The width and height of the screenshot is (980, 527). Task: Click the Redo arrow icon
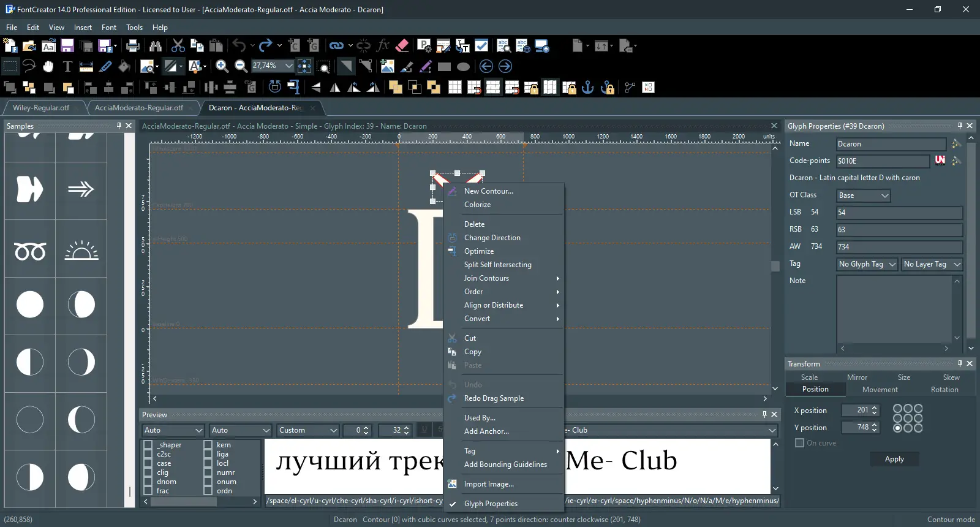[265, 45]
